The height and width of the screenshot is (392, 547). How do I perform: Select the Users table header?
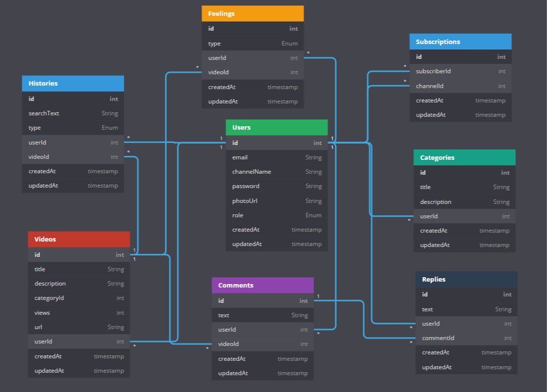pyautogui.click(x=277, y=127)
